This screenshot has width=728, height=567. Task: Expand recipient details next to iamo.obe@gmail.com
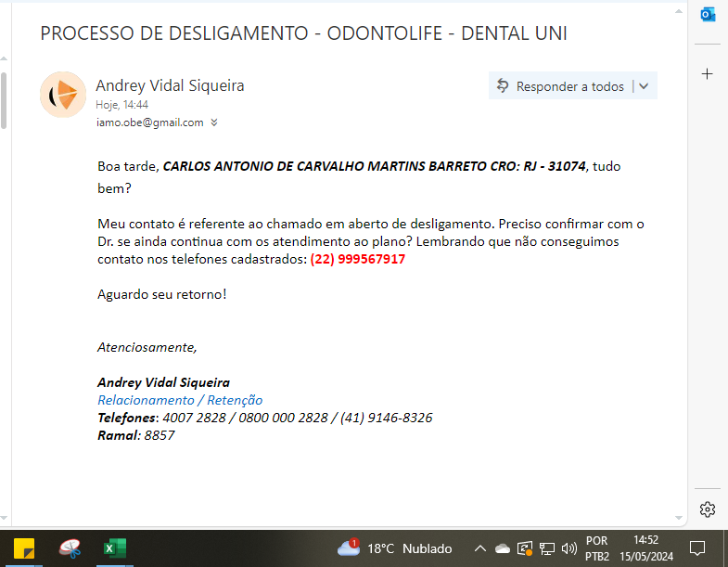[214, 122]
